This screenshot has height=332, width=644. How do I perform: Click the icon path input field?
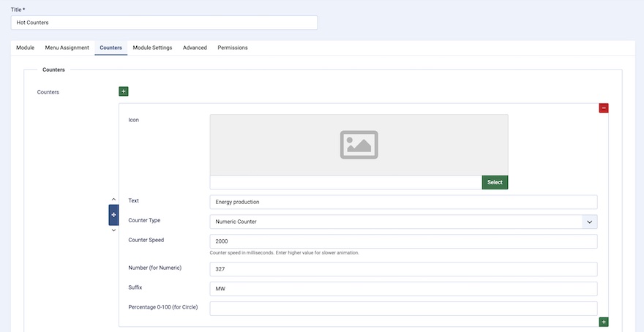346,183
